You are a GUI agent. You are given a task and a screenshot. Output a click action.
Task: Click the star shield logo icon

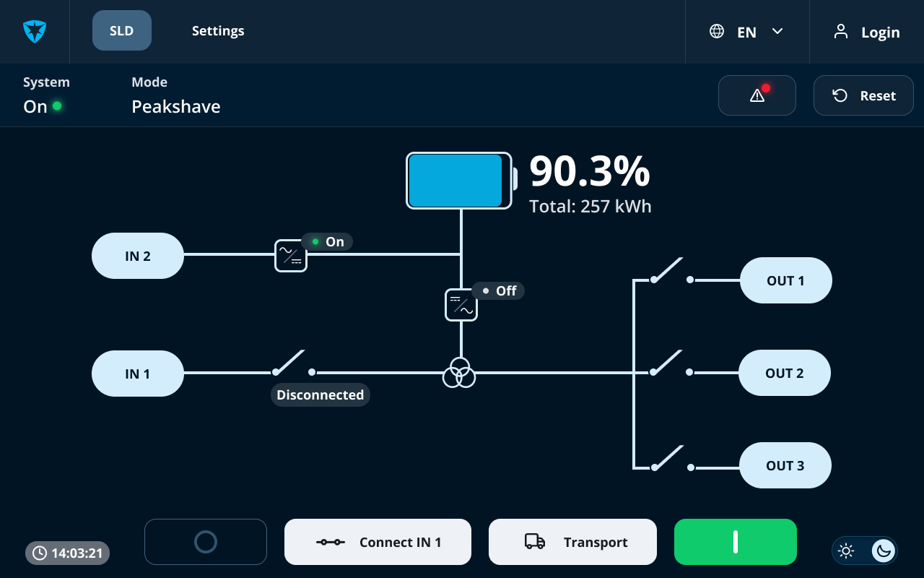35,32
